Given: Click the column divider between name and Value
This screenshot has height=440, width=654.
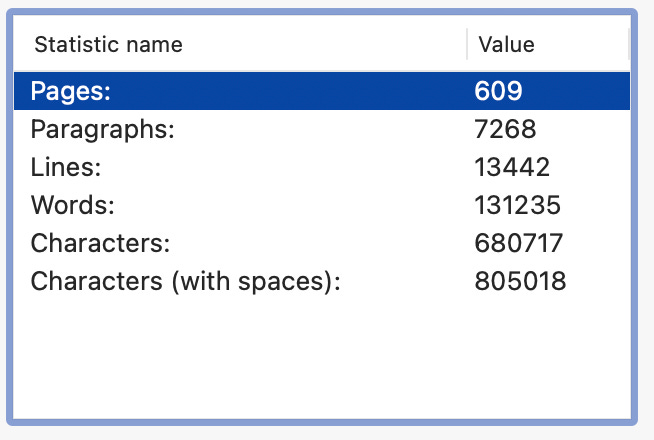Looking at the screenshot, I should click(x=467, y=44).
